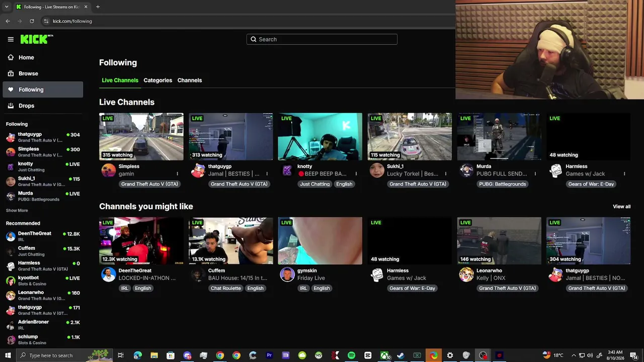Open the Windows Start menu
The image size is (644, 362).
coord(8,355)
